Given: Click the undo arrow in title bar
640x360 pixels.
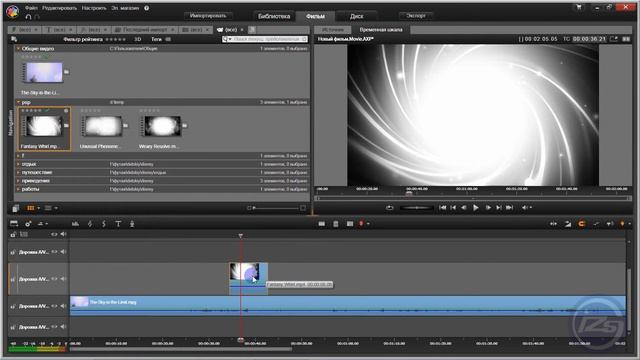Looking at the screenshot, I should tap(28, 17).
